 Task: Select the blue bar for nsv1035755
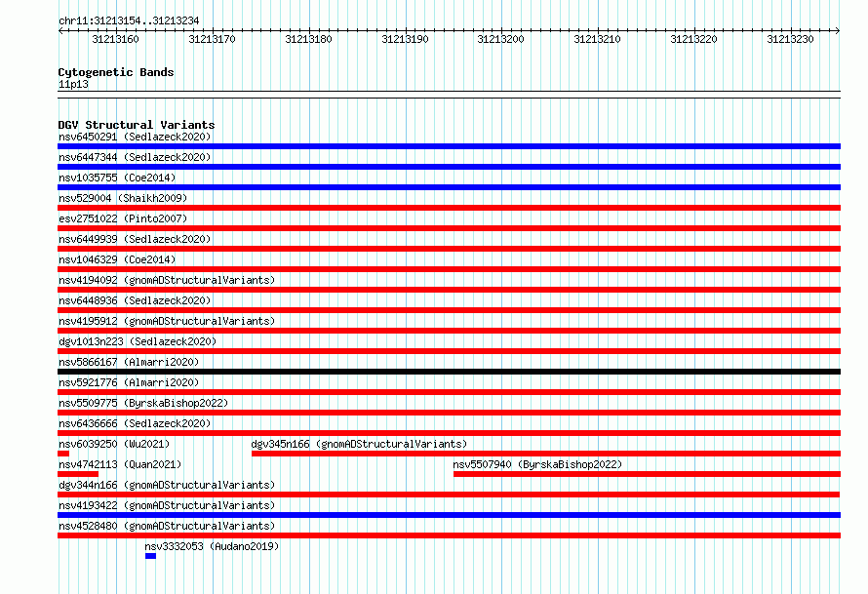coord(449,187)
